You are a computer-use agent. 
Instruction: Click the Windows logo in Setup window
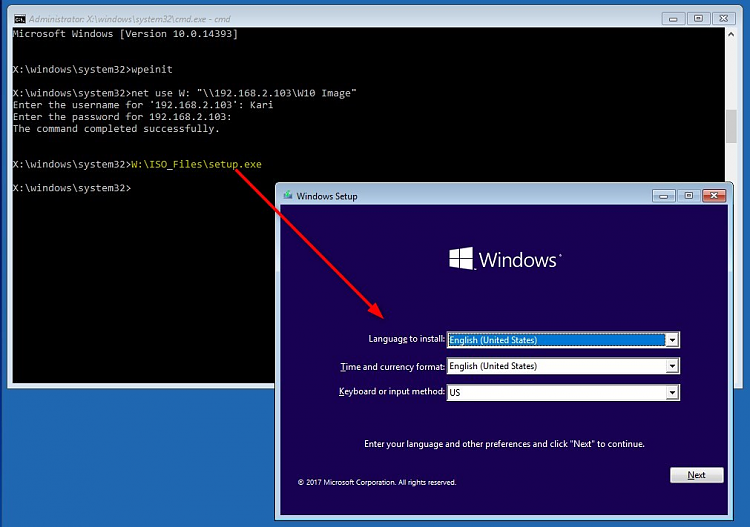tap(505, 259)
